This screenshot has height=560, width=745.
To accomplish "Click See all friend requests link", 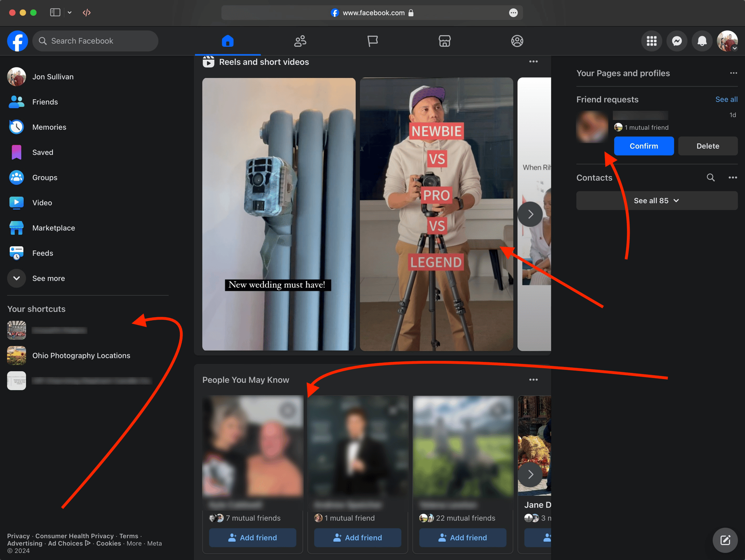I will [726, 99].
